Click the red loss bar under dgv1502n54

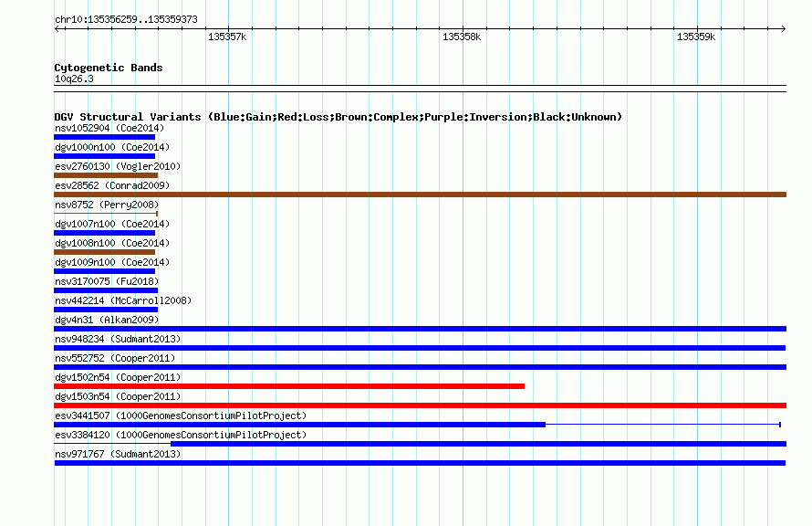click(x=289, y=386)
